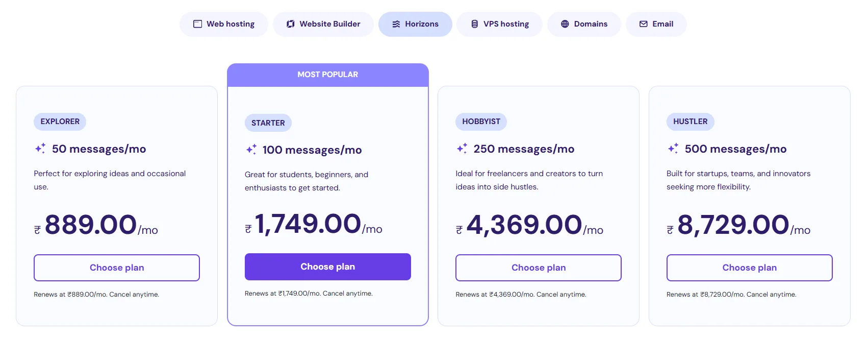The image size is (868, 338).
Task: Click the Domains globe icon
Action: [565, 24]
